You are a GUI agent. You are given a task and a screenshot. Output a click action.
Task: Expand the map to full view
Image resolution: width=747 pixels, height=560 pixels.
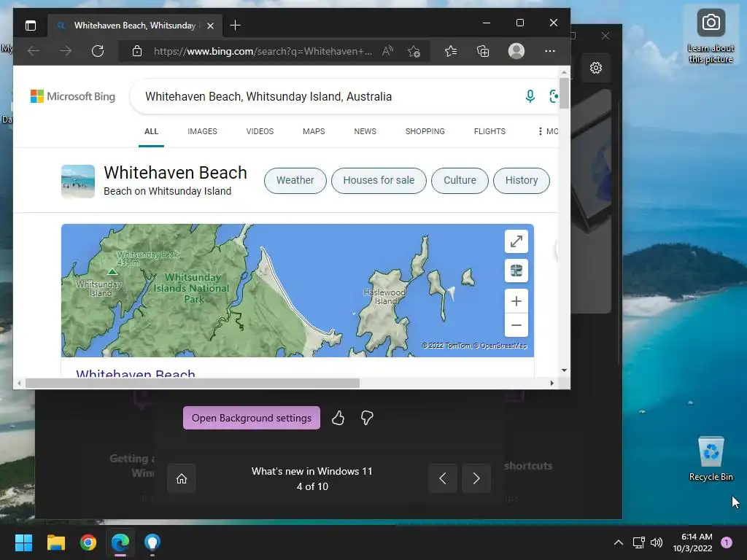tap(516, 241)
